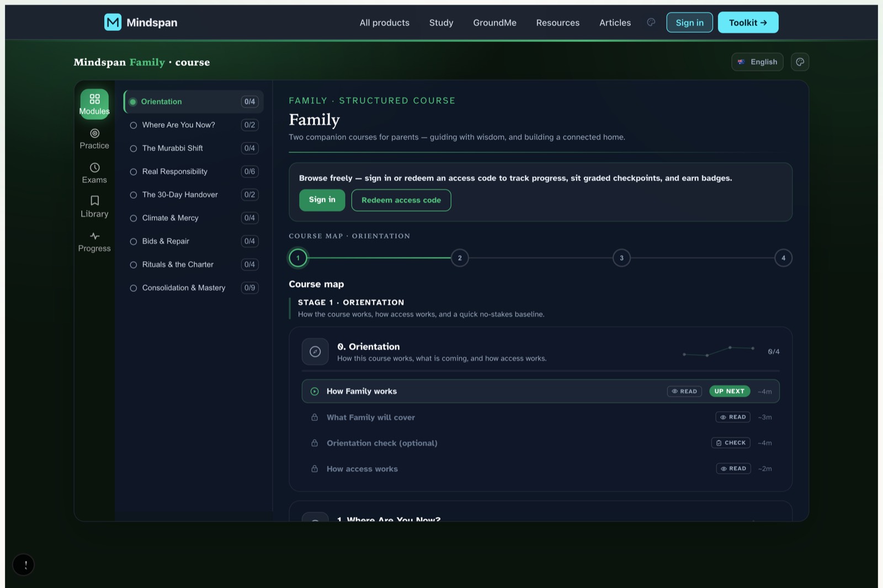Open the Modules sidebar section
The image size is (883, 588).
click(x=94, y=104)
